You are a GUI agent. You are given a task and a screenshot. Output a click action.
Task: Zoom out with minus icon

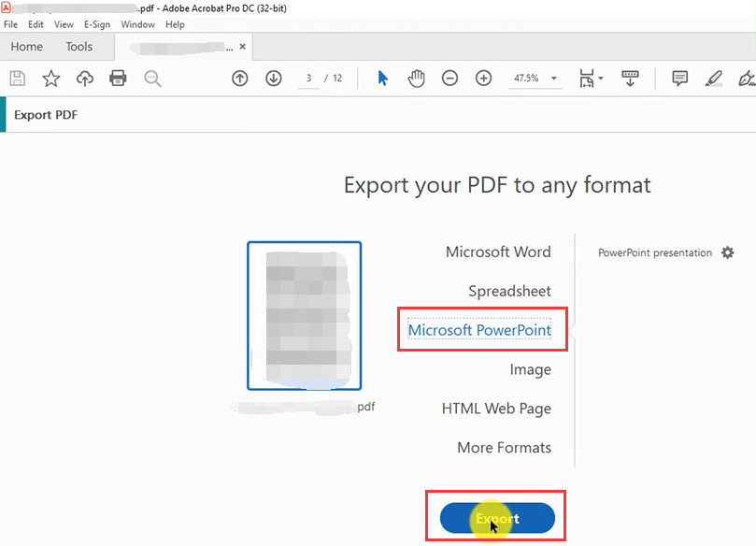[449, 79]
